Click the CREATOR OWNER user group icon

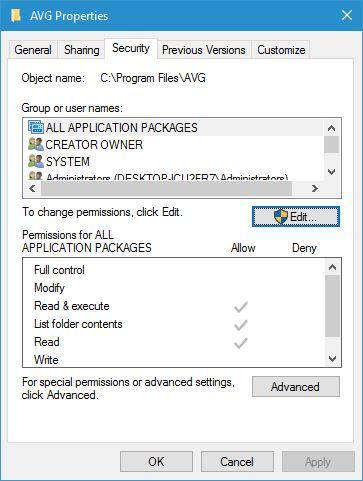click(x=36, y=144)
